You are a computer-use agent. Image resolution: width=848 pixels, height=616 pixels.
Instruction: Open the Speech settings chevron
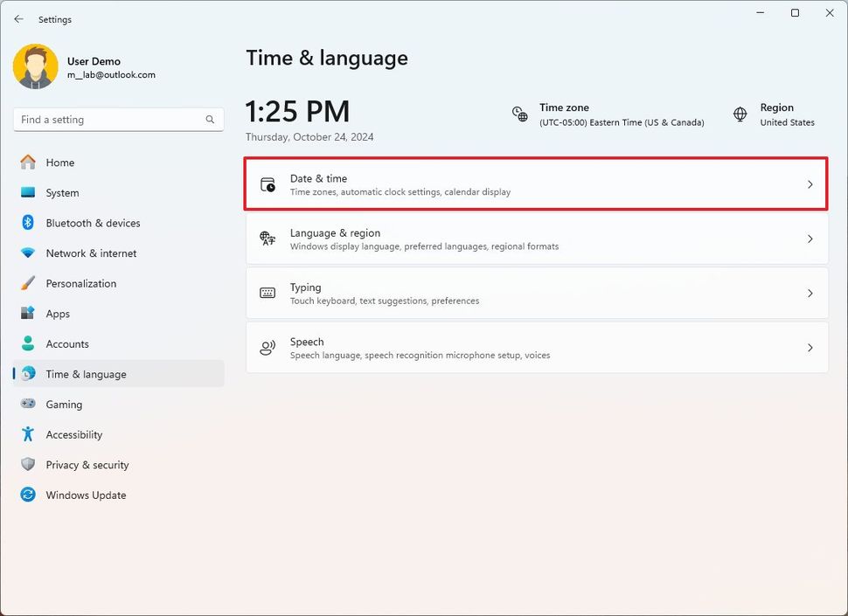(809, 347)
